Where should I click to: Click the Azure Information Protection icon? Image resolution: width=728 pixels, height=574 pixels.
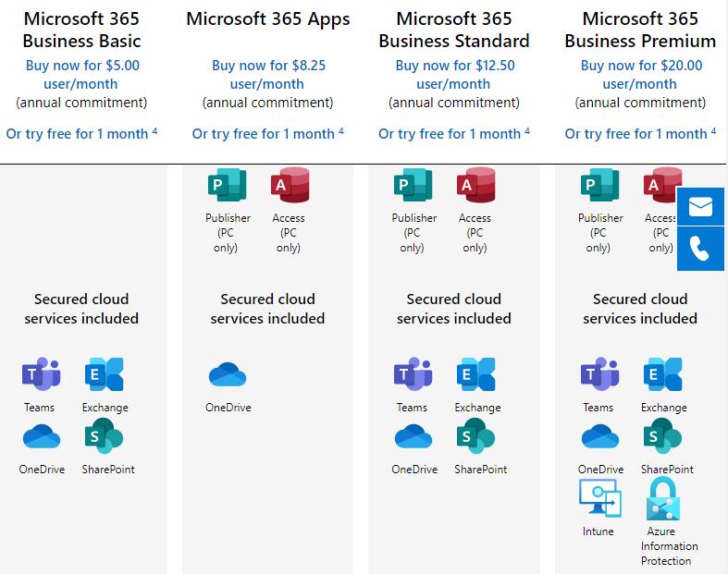click(x=662, y=499)
